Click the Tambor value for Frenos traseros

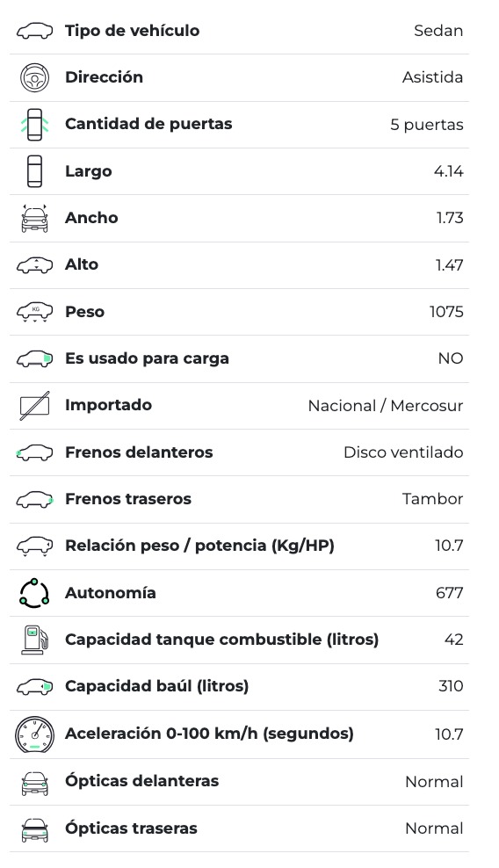tap(432, 499)
